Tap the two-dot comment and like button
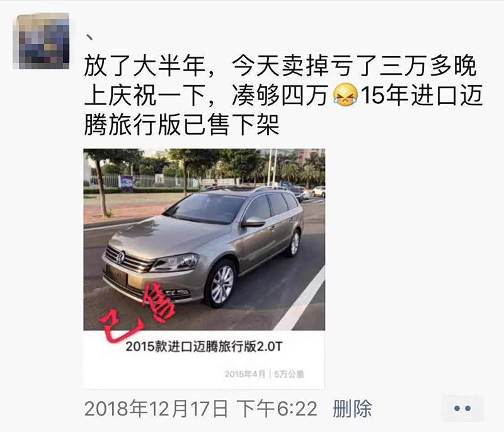 [x=462, y=409]
